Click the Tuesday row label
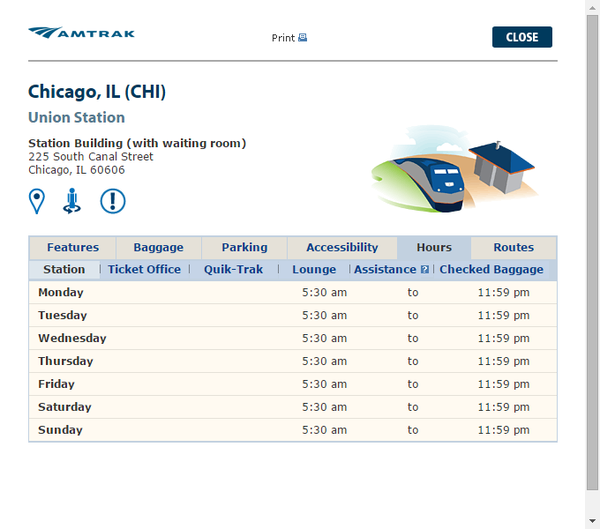Image resolution: width=600 pixels, height=529 pixels. (x=62, y=315)
